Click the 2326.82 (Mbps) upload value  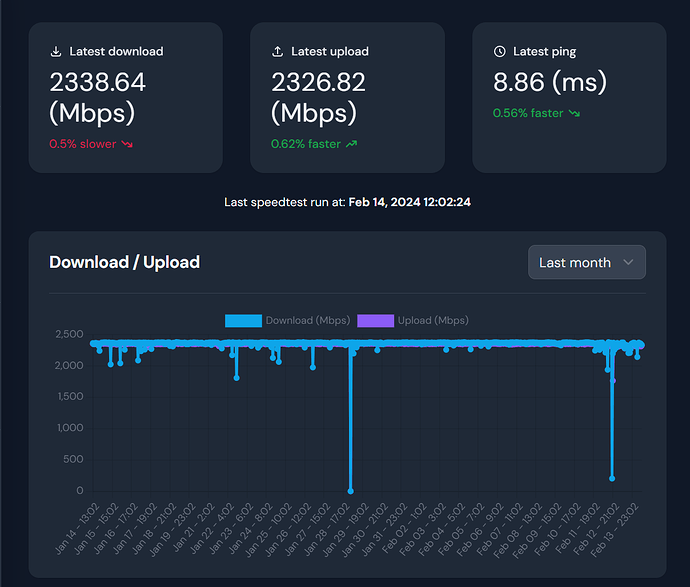click(x=319, y=96)
